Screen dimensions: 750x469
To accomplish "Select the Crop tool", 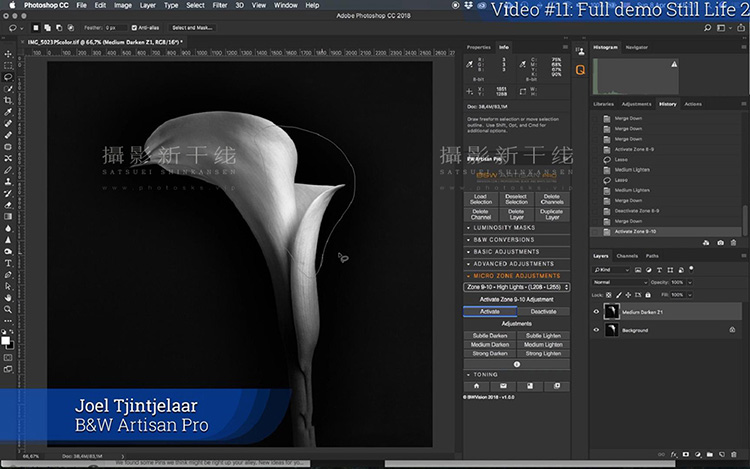I will (8, 100).
